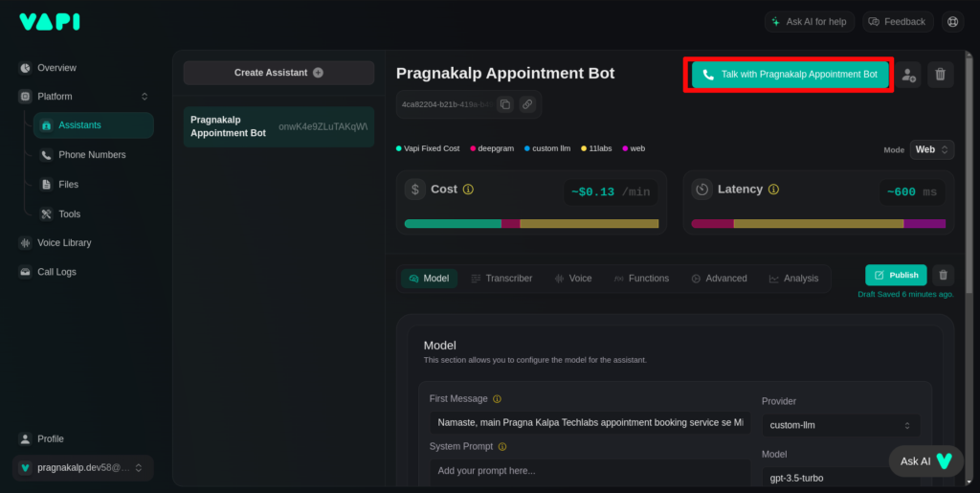Viewport: 980px width, 493px height.
Task: Click the link icon beside assistant ID
Action: (x=527, y=104)
